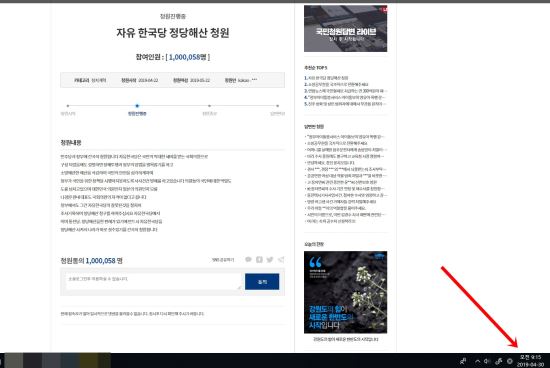The image size is (550, 368).
Task: Click the Facebook share icon
Action: tap(259, 260)
